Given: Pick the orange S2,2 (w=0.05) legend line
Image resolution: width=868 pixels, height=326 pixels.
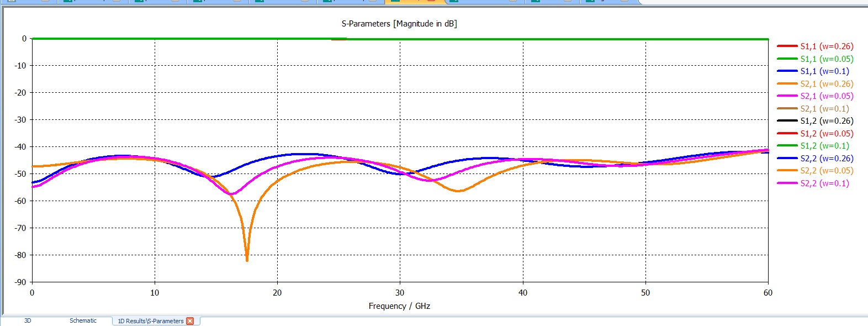Looking at the screenshot, I should pyautogui.click(x=787, y=171).
